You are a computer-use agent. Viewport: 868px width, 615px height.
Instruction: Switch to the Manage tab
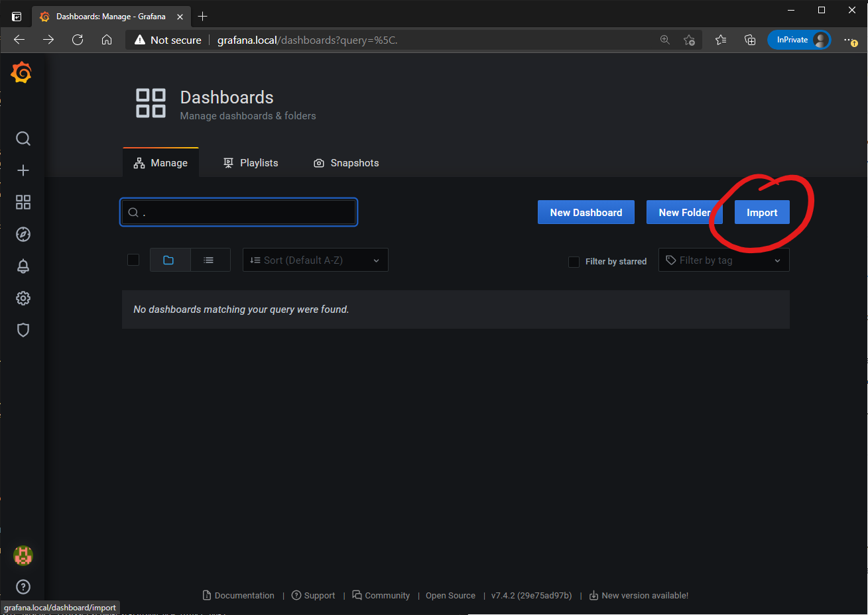[160, 163]
